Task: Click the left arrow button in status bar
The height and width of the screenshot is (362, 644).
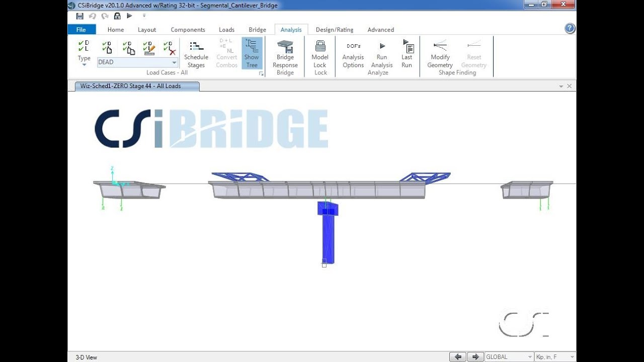Action: [457, 357]
